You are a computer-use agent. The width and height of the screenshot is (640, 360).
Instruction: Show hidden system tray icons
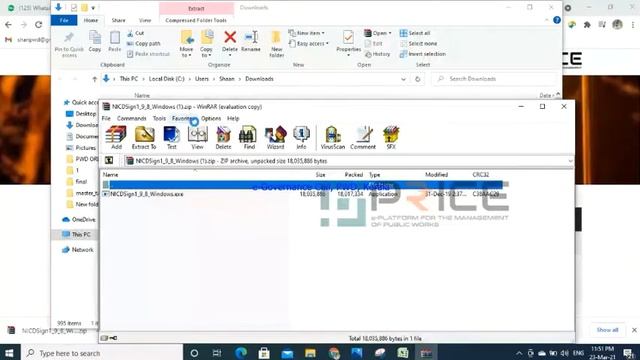tap(519, 353)
